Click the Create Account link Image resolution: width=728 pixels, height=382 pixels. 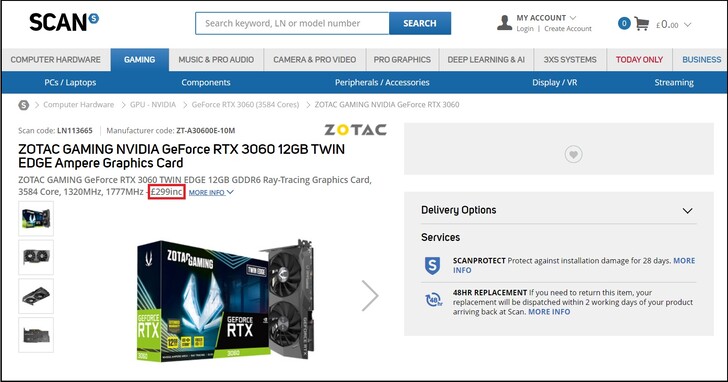coord(568,29)
